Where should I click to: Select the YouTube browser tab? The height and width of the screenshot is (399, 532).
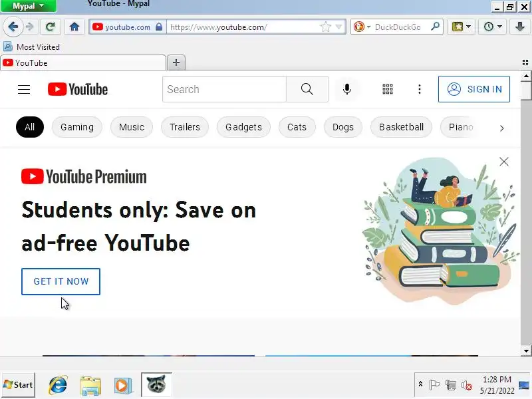pos(83,63)
